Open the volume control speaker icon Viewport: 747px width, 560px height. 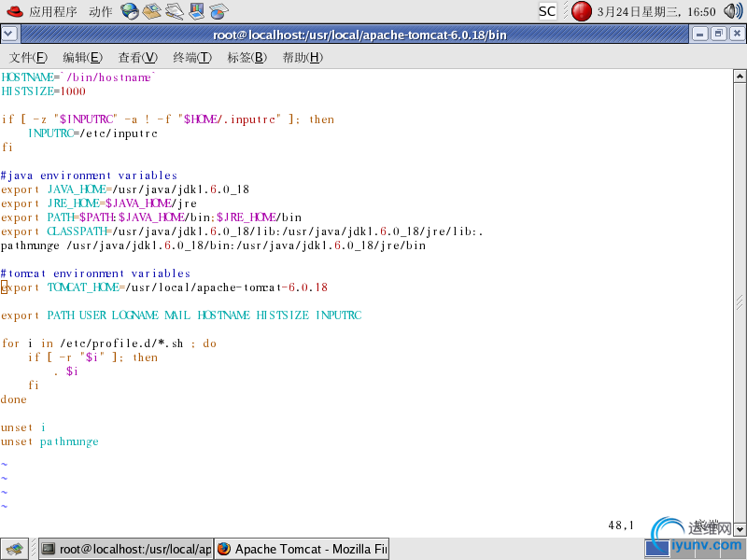click(733, 11)
